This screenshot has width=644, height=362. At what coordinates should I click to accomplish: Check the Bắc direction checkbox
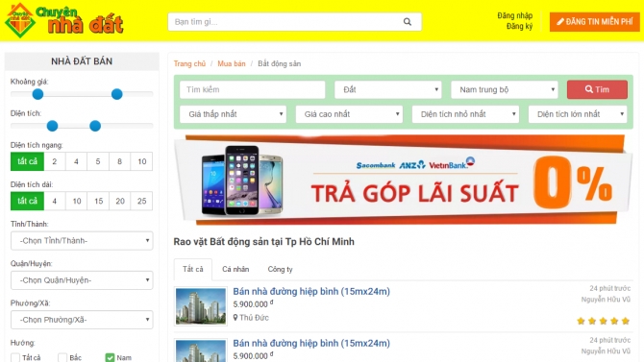(x=62, y=357)
